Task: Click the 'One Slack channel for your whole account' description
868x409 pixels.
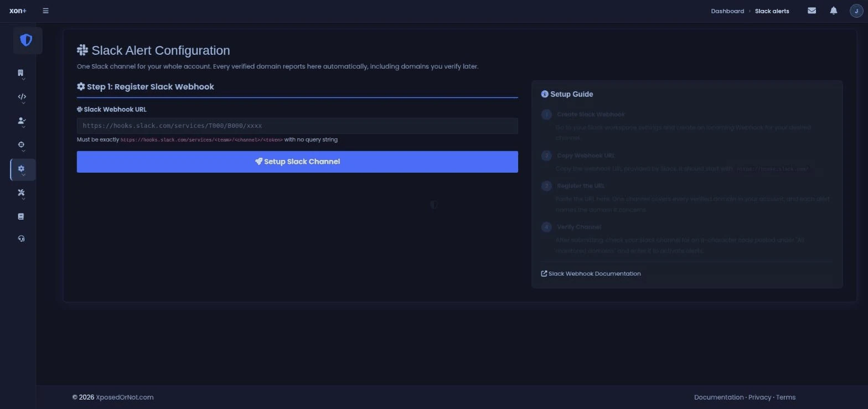Action: point(277,66)
